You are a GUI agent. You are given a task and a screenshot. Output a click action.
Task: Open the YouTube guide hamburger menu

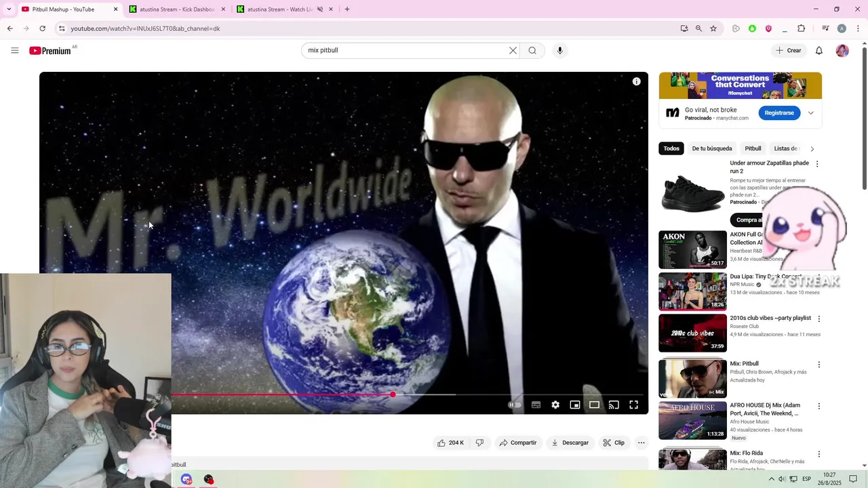tap(15, 50)
